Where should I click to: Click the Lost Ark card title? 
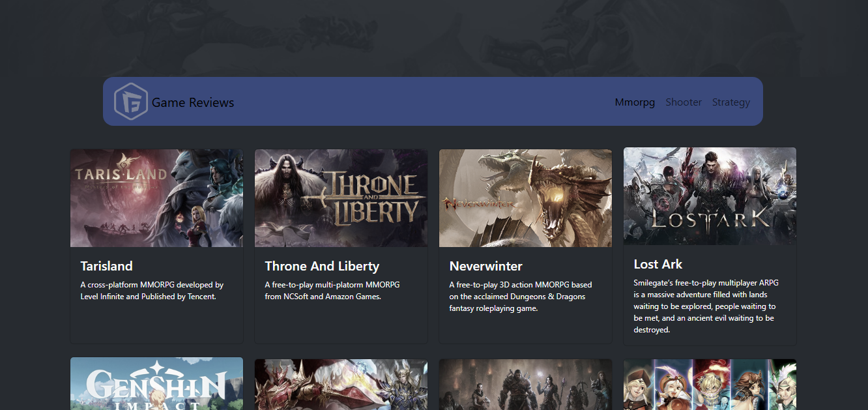point(658,264)
